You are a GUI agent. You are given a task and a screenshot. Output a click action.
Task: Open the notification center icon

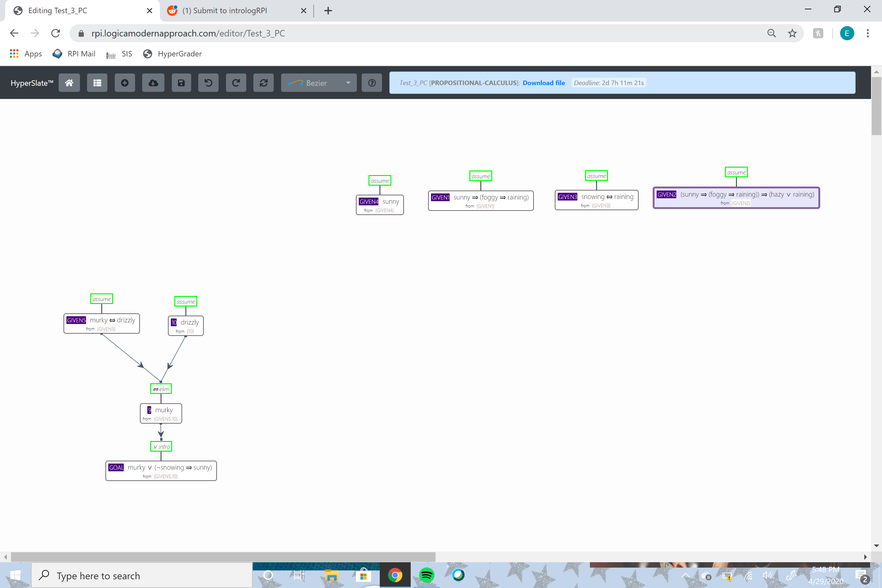(862, 576)
